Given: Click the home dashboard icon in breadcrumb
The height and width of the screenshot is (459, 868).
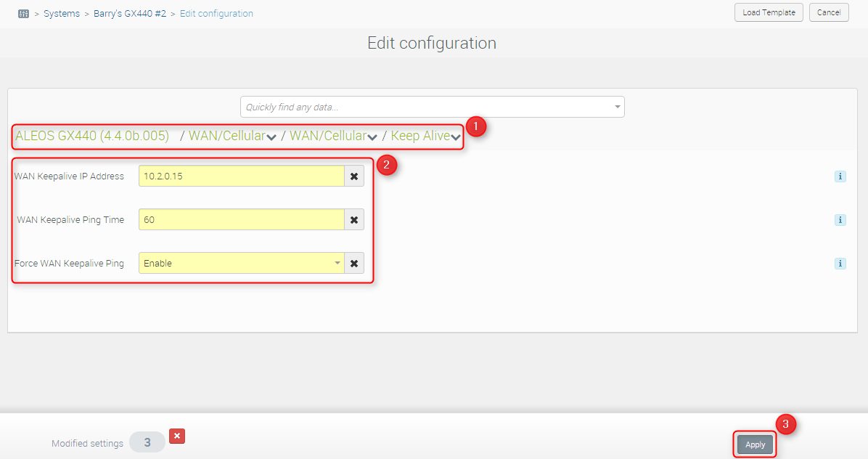Looking at the screenshot, I should (23, 14).
